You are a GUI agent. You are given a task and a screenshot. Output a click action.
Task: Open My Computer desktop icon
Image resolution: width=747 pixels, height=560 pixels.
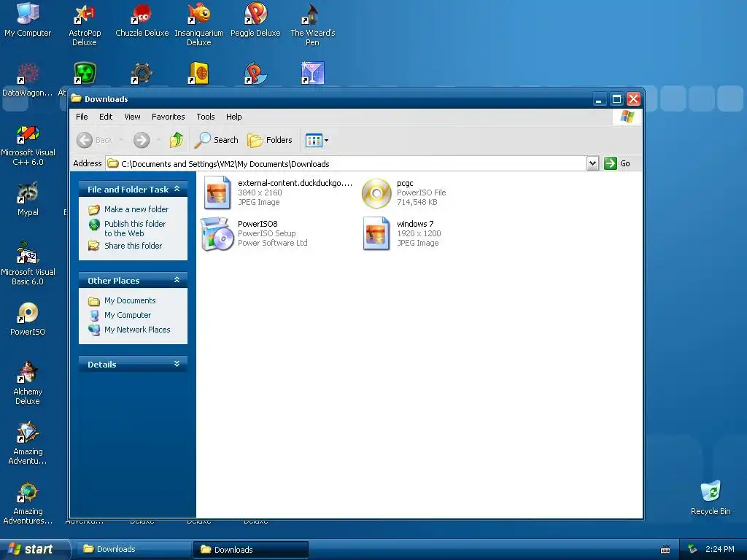coord(28,20)
